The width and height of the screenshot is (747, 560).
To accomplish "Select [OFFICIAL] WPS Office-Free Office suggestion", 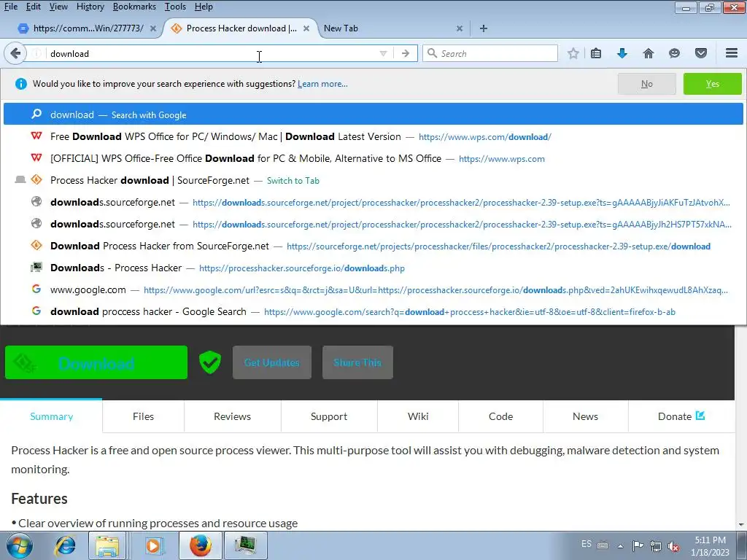I will [373, 158].
